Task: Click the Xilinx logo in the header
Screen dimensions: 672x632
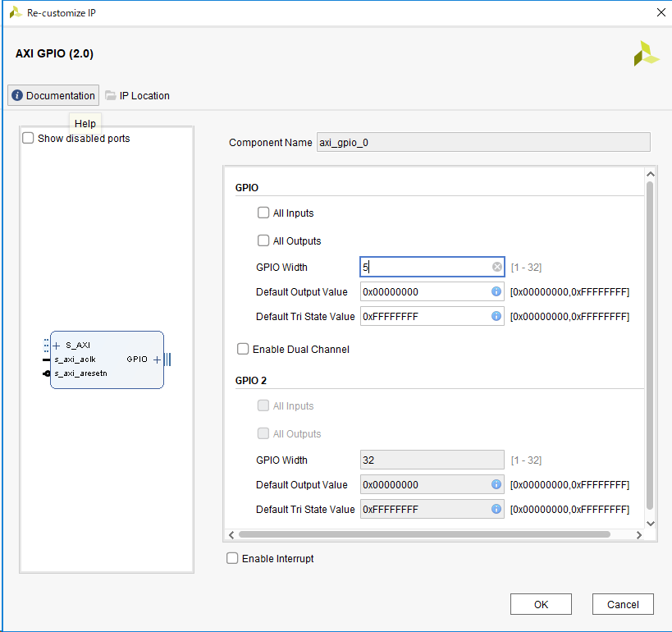Action: click(x=646, y=53)
